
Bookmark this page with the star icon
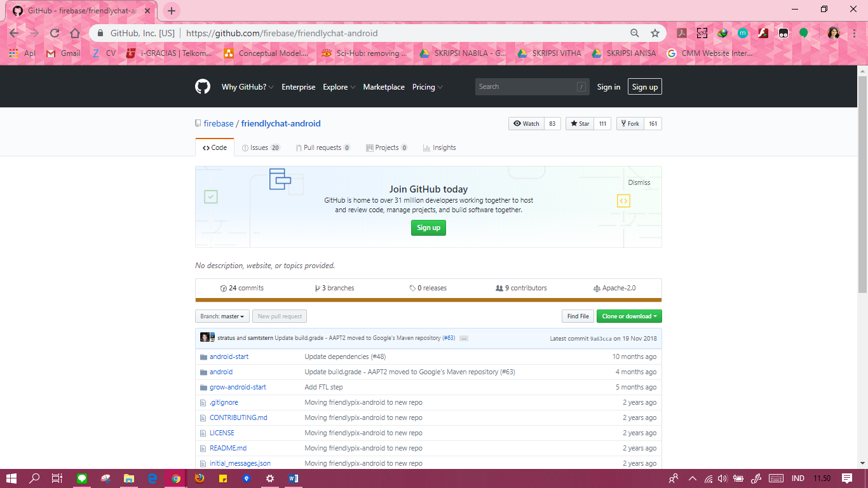(x=655, y=33)
